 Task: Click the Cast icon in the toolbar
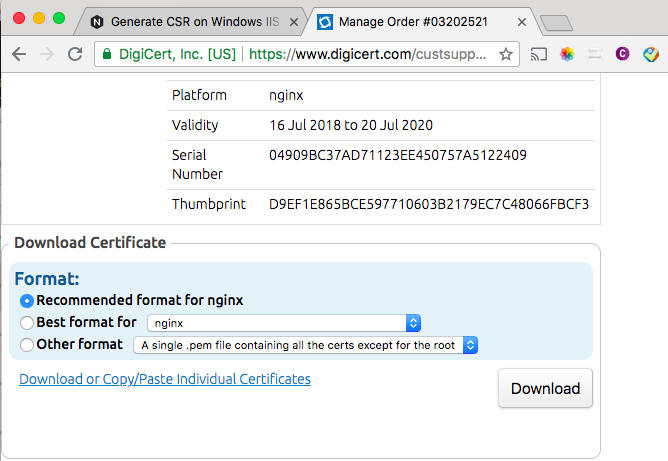coord(539,55)
